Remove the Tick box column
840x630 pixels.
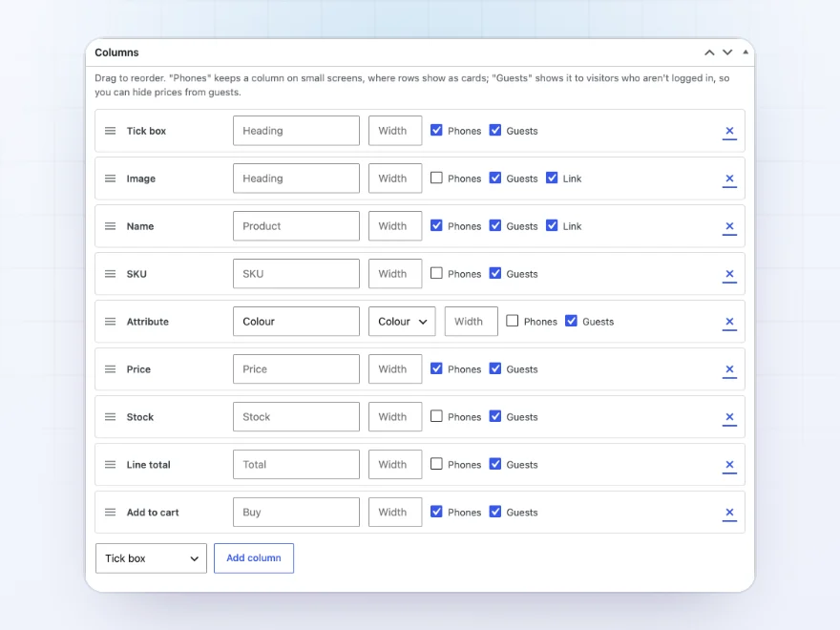click(x=729, y=132)
